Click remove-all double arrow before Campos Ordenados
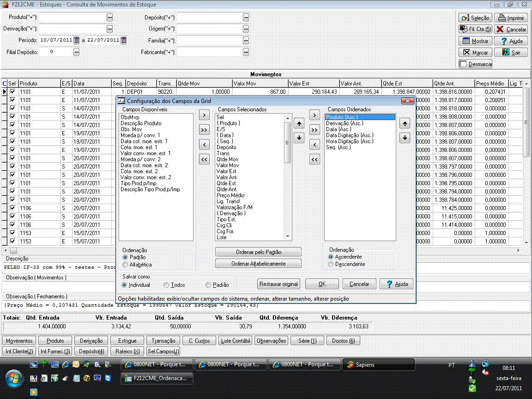The image size is (532, 399). [314, 159]
